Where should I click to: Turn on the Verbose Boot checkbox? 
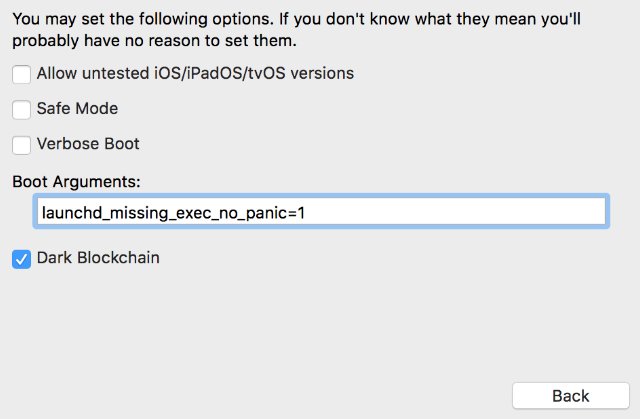[x=21, y=145]
